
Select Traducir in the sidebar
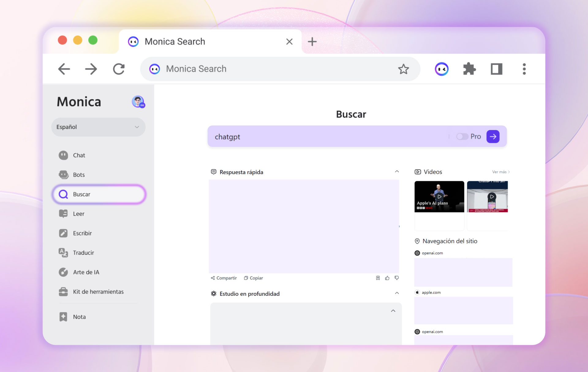(x=83, y=253)
